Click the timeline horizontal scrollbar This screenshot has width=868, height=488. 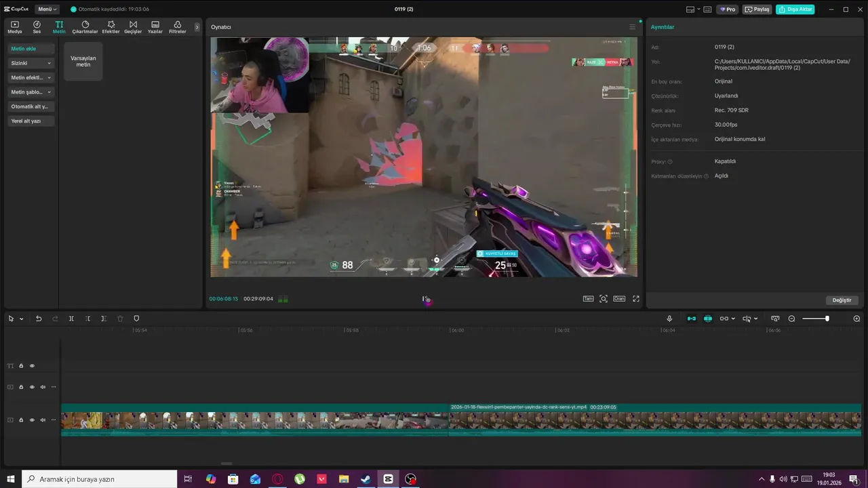coord(226,464)
